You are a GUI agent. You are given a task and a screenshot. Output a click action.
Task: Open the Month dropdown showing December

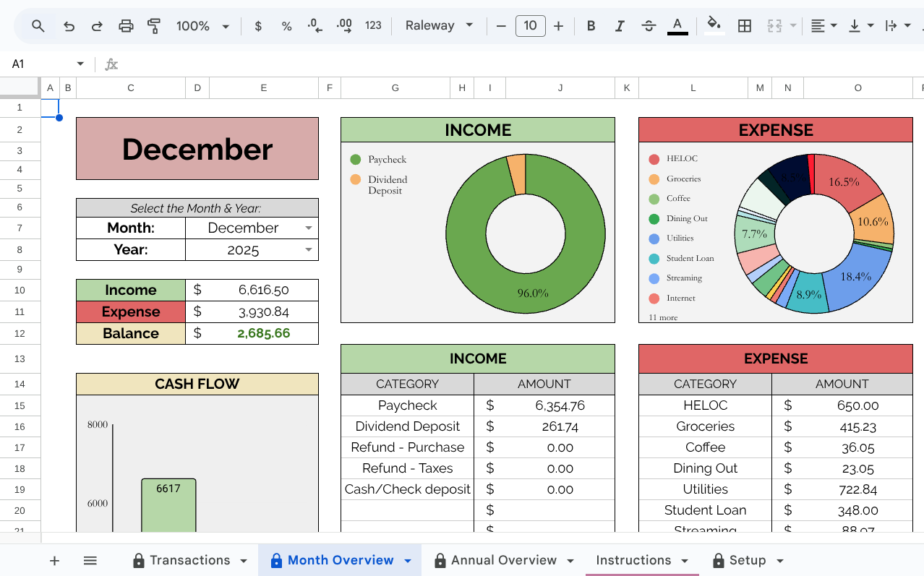point(252,228)
